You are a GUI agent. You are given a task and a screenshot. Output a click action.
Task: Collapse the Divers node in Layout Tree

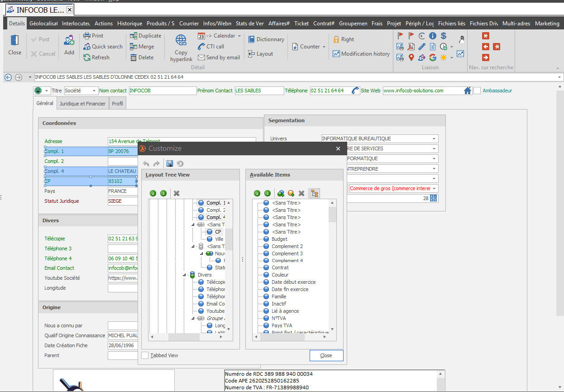[185, 275]
